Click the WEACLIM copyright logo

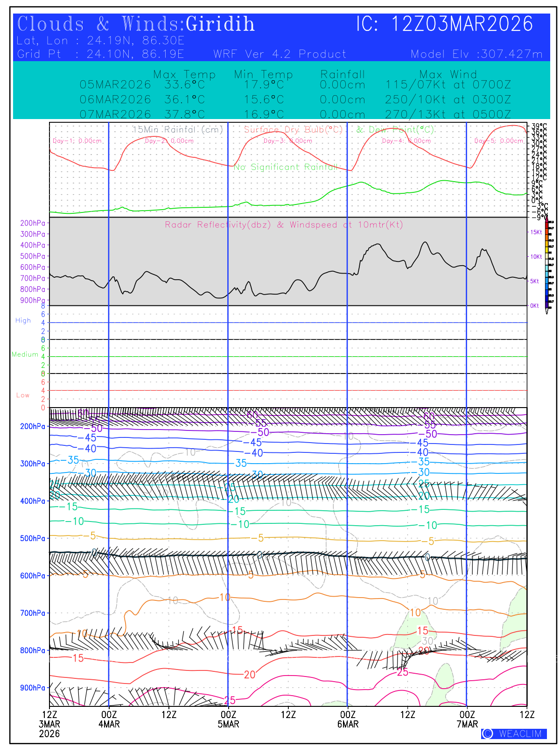[514, 733]
